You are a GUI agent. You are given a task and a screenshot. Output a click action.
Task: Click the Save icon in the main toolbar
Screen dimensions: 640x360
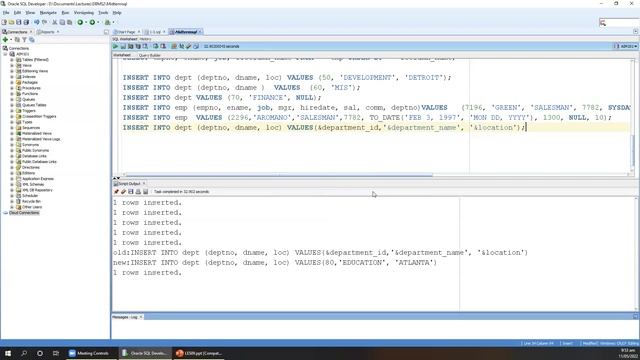[19, 22]
